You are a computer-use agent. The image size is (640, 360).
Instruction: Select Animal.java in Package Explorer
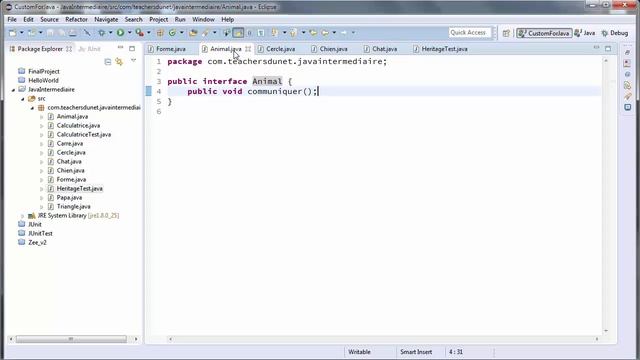pos(72,117)
